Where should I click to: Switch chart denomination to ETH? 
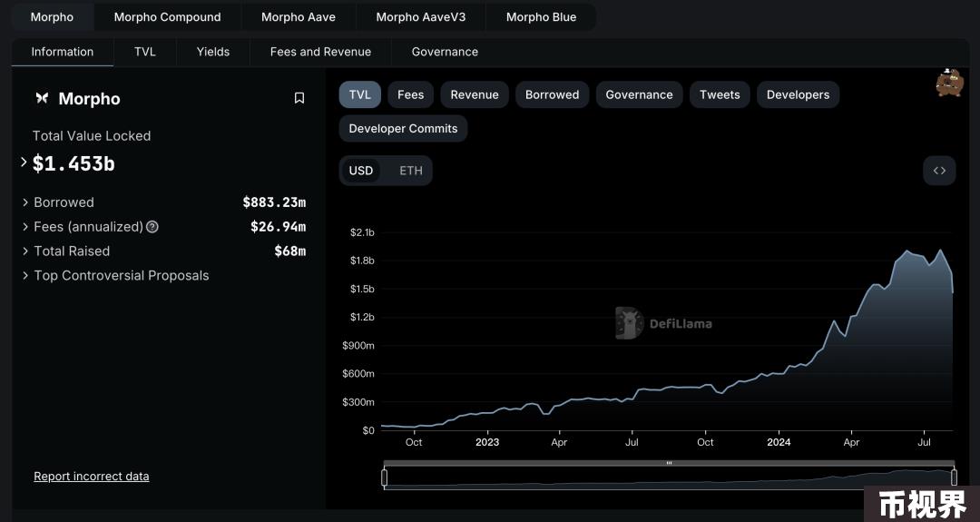[x=411, y=171]
